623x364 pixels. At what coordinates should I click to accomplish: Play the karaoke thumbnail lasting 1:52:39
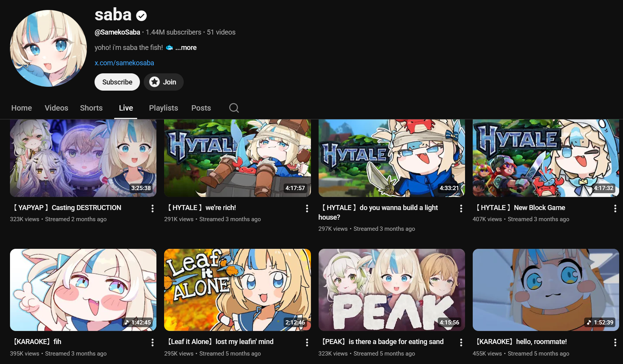546,290
